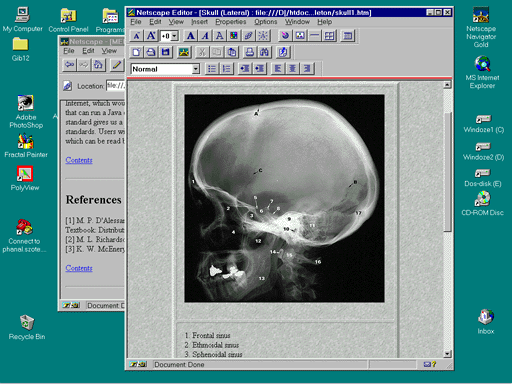Image resolution: width=512 pixels, height=384 pixels.
Task: Find text with the binoculars icon
Action: tap(264, 52)
